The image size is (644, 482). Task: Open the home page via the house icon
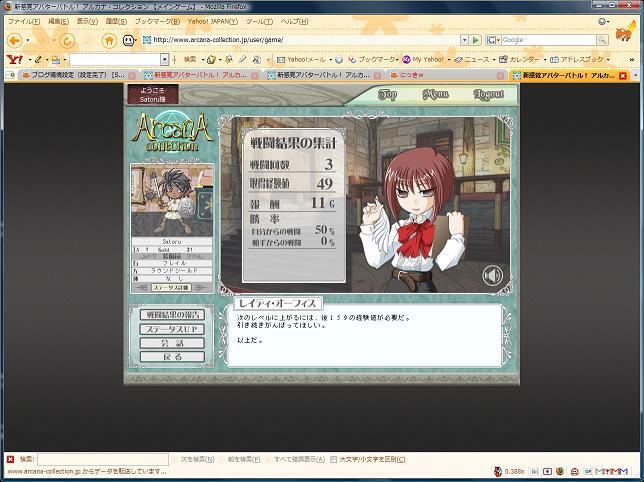click(x=109, y=40)
